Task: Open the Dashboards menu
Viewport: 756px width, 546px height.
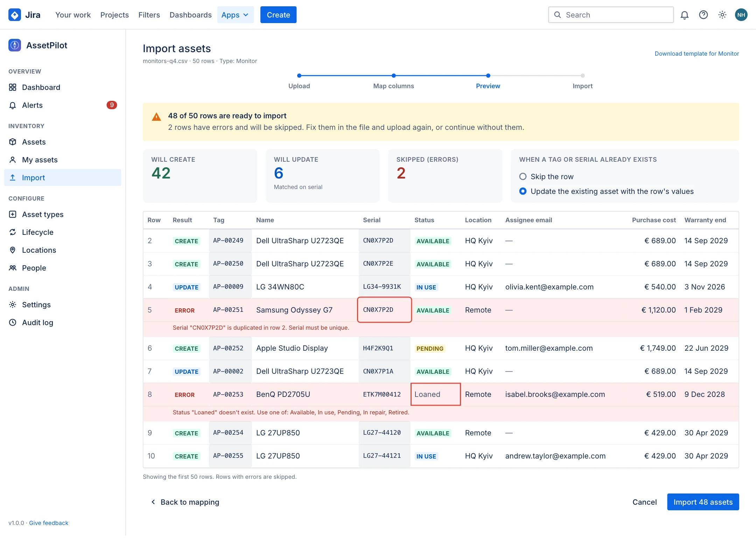Action: click(190, 15)
